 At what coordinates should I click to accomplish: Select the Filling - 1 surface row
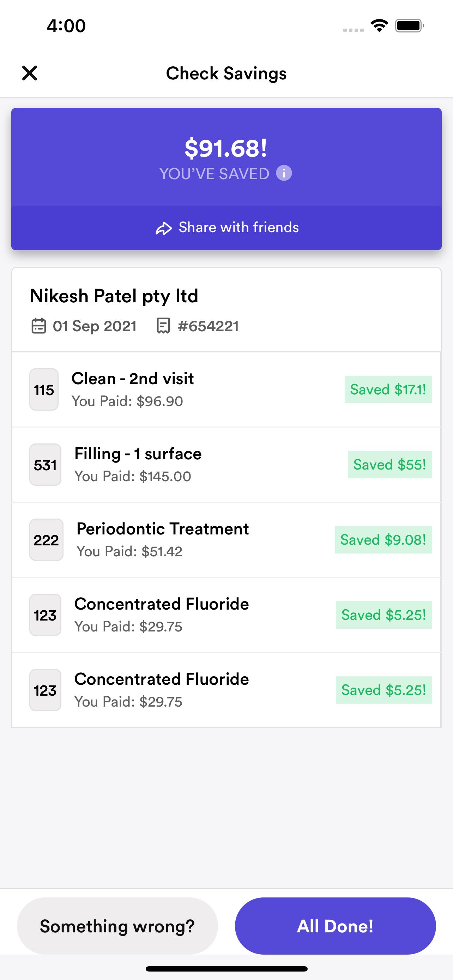pyautogui.click(x=226, y=465)
